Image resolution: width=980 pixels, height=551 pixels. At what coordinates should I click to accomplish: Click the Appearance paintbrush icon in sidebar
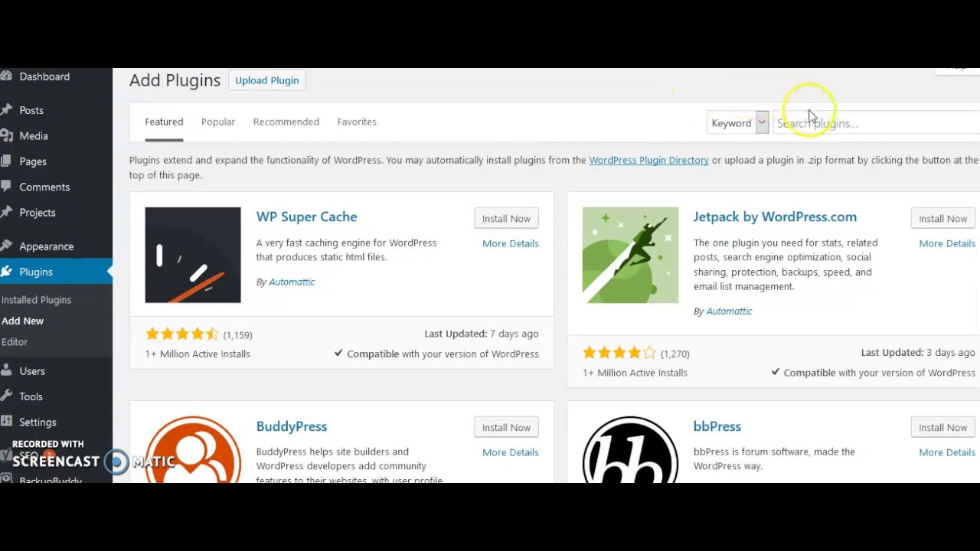coord(6,246)
